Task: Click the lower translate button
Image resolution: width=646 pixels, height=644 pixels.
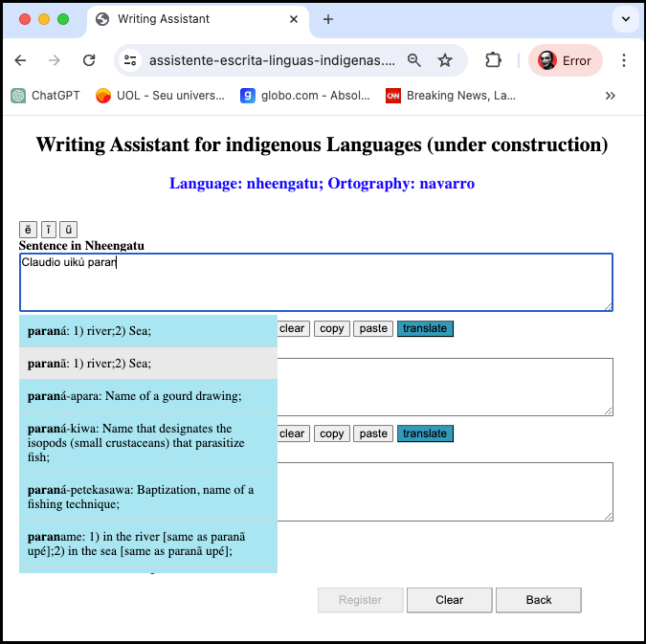Action: (x=425, y=433)
